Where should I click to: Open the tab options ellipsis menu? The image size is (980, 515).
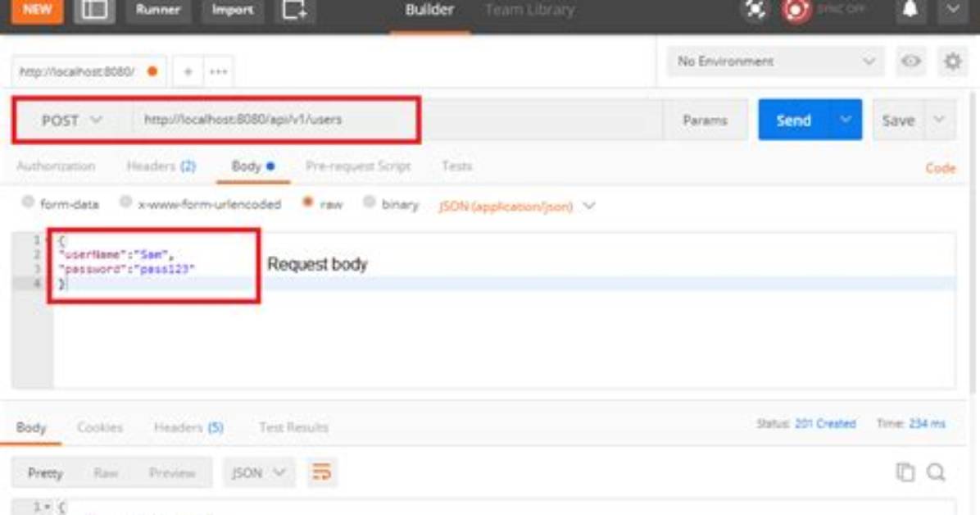point(218,72)
